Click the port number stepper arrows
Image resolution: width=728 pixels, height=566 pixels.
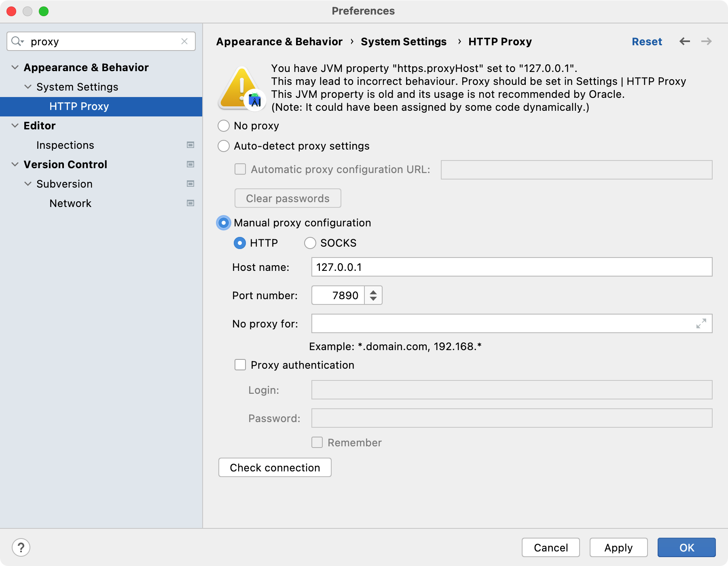(x=373, y=295)
